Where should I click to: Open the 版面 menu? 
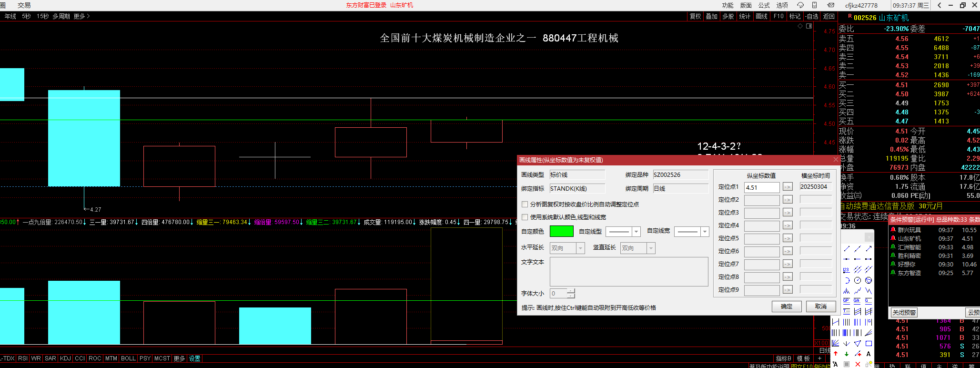746,5
